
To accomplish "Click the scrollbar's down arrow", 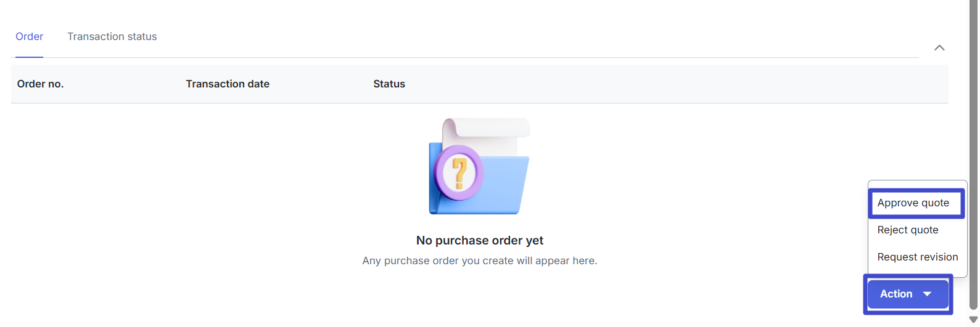I will (x=973, y=320).
